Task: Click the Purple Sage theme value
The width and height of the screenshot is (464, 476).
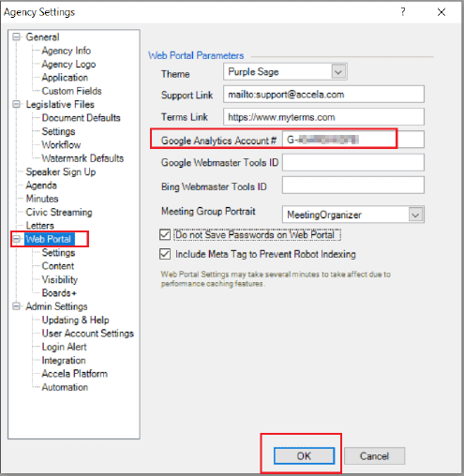Action: click(x=253, y=72)
